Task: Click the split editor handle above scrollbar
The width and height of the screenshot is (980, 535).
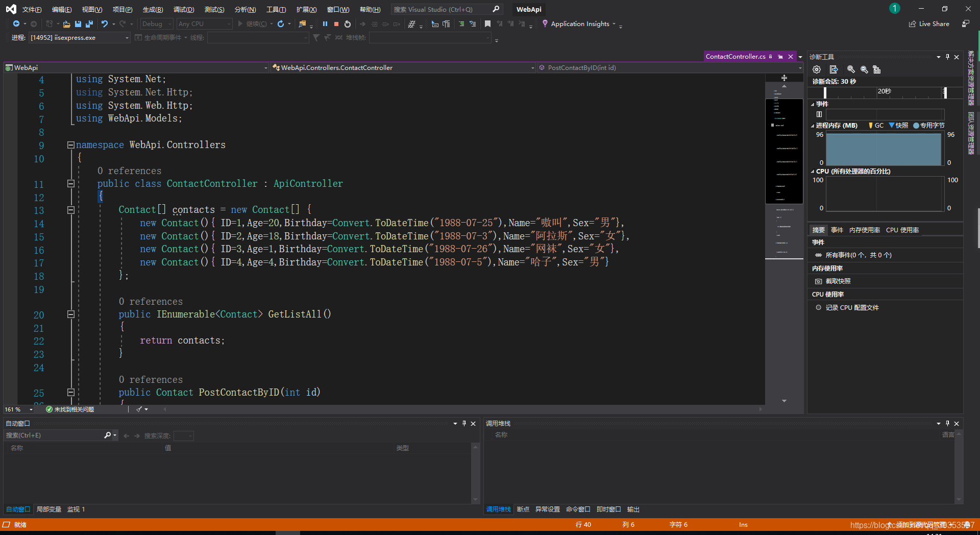Action: click(x=784, y=78)
